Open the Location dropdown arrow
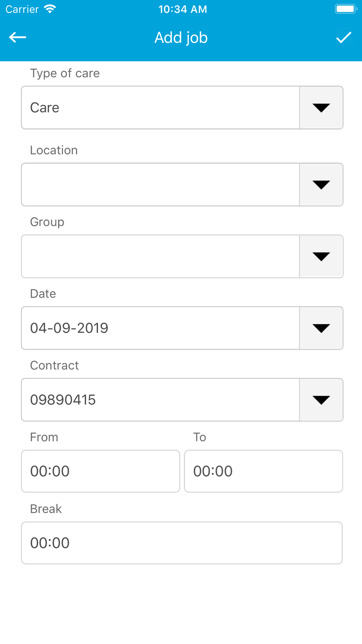This screenshot has height=644, width=362. (x=321, y=185)
